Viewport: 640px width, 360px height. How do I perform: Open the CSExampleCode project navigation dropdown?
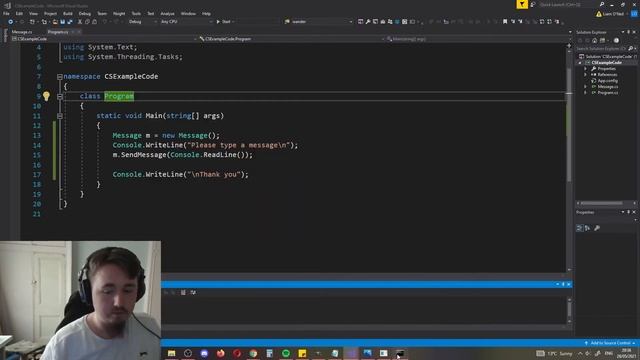click(x=104, y=39)
